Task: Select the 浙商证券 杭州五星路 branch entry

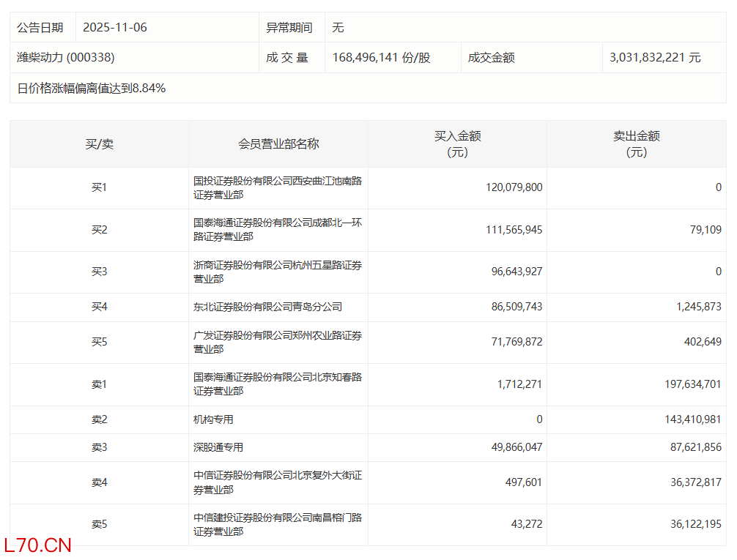Action: click(277, 272)
